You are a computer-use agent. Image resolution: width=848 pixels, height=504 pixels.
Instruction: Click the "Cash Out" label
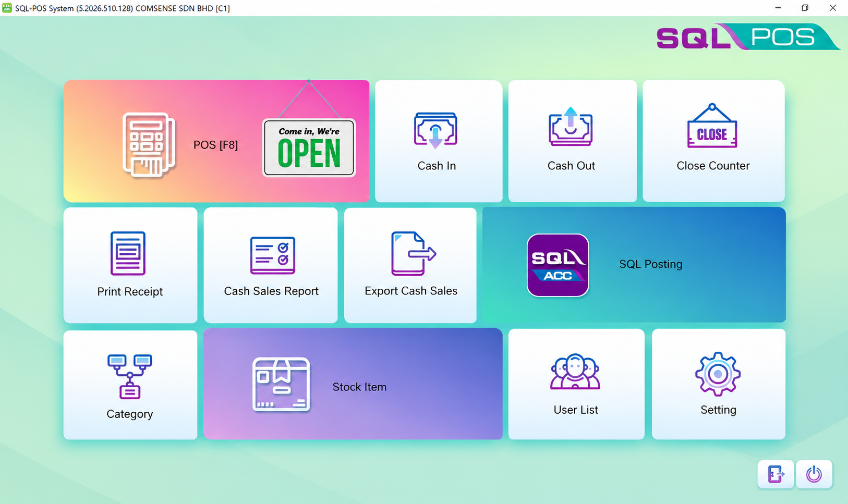[571, 166]
